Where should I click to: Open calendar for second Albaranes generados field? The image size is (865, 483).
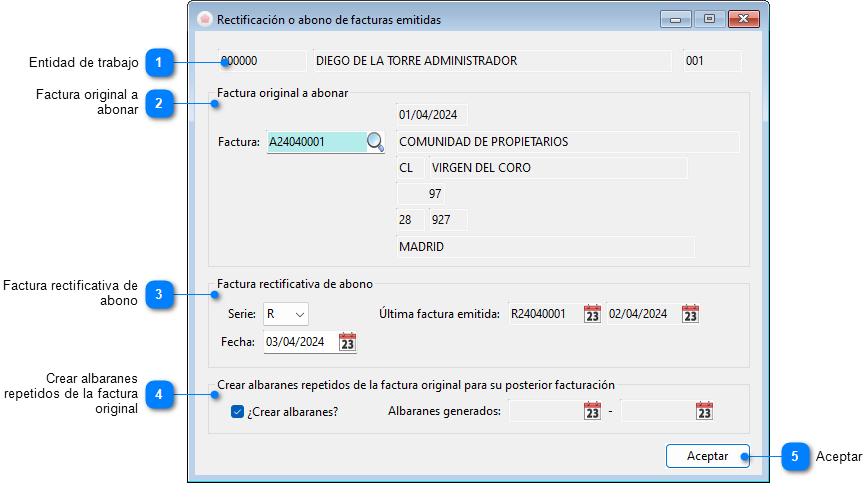tap(704, 411)
